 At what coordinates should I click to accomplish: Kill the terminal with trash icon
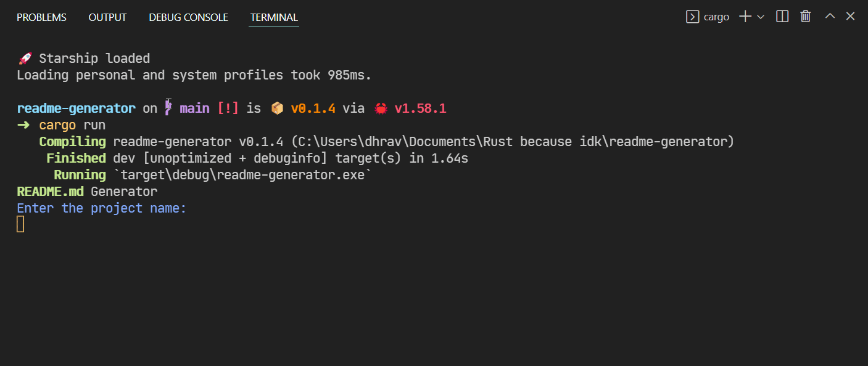tap(805, 17)
